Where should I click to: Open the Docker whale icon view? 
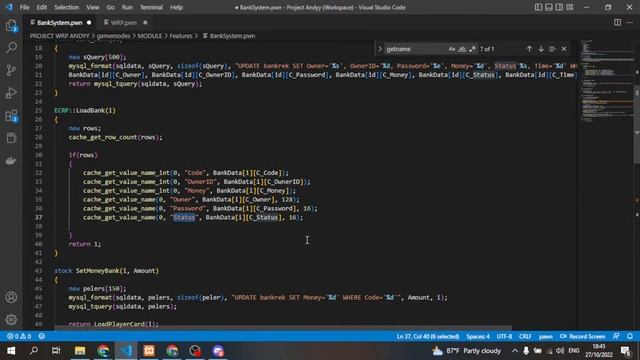click(x=11, y=160)
